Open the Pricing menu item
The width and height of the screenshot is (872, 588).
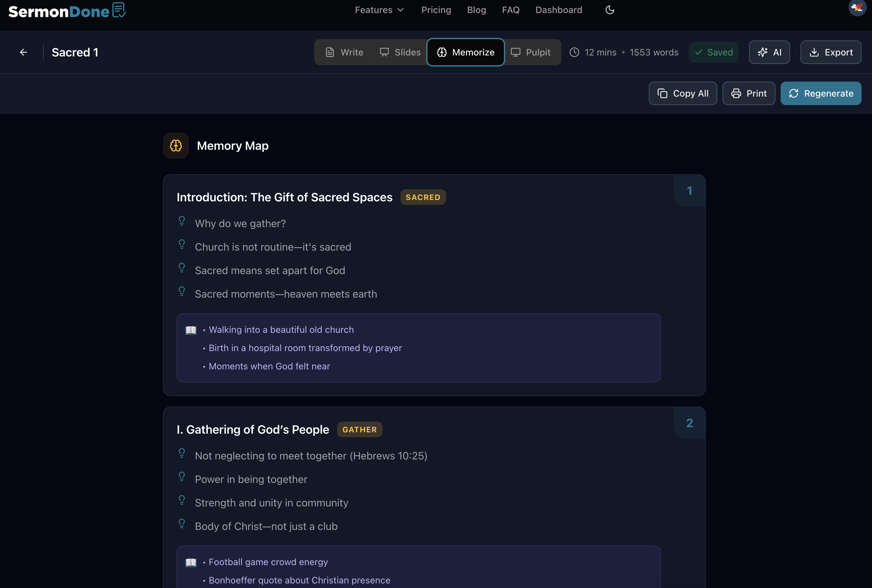(436, 10)
